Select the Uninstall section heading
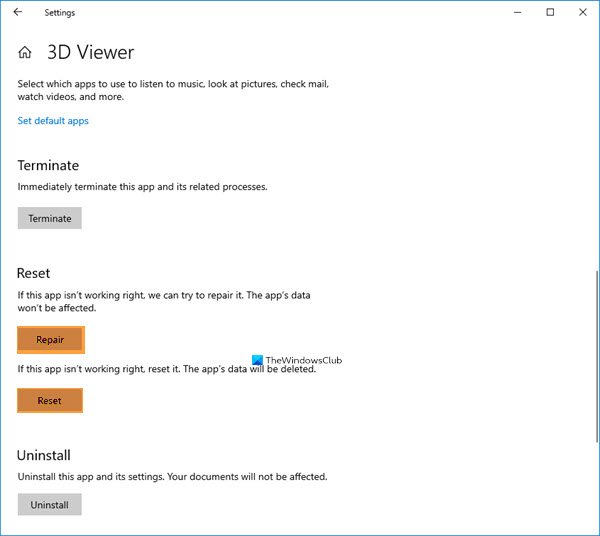This screenshot has height=536, width=600. [44, 455]
